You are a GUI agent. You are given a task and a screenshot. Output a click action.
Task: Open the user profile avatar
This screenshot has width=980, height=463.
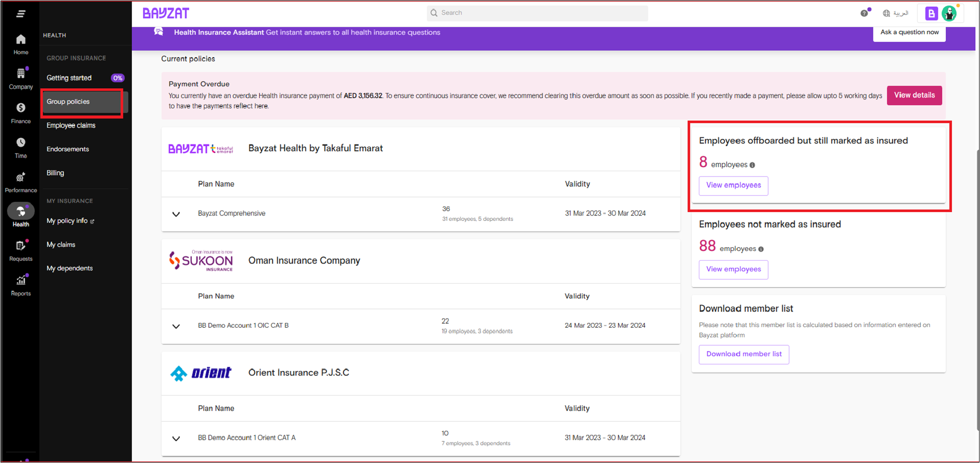point(949,14)
